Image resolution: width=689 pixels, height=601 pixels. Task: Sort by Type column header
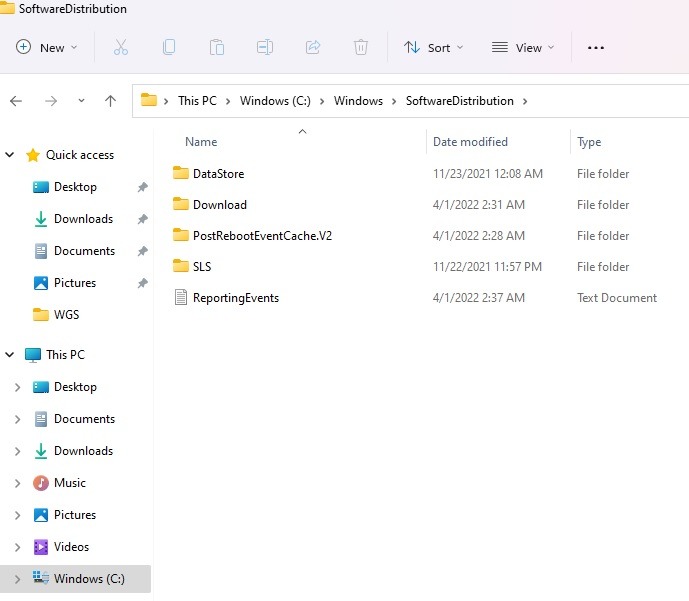coord(589,142)
